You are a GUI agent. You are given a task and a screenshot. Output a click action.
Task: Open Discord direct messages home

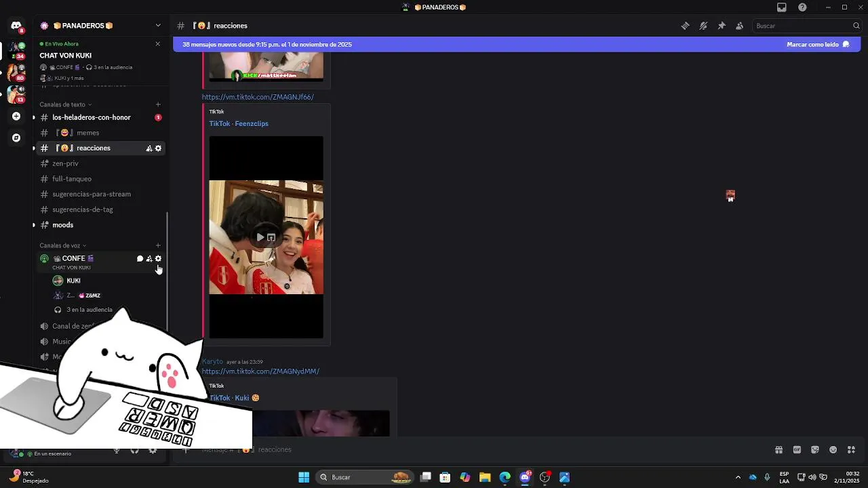pyautogui.click(x=16, y=26)
